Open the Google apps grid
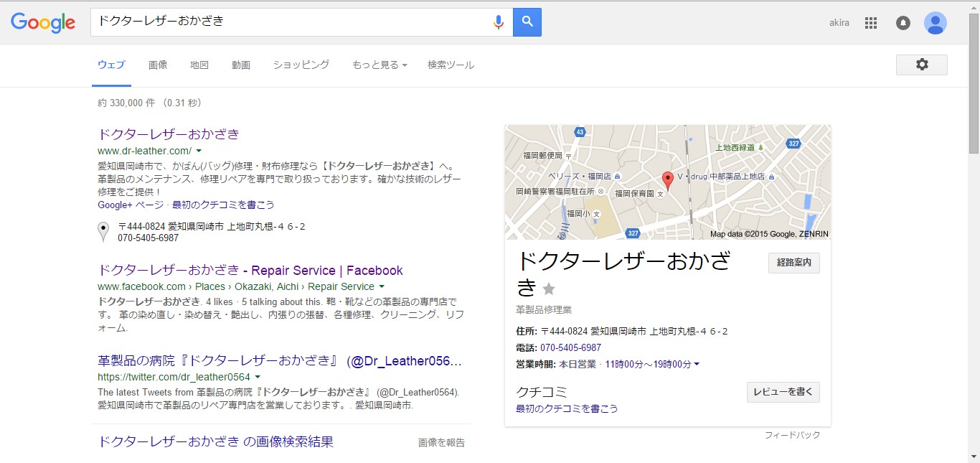This screenshot has width=980, height=463. (x=871, y=23)
